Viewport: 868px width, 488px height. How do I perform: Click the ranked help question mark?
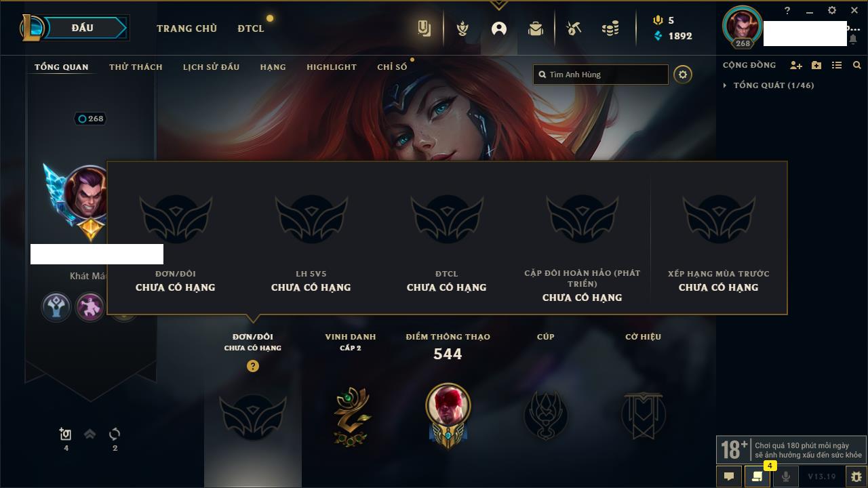[x=253, y=366]
